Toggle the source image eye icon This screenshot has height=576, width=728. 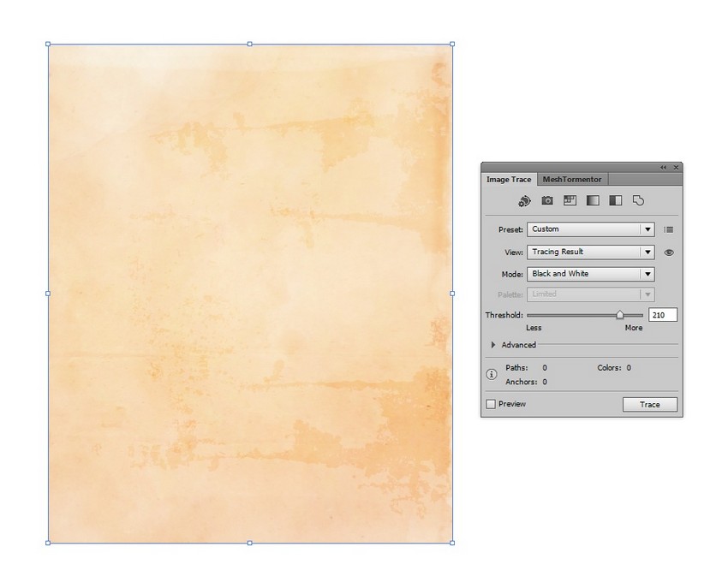[669, 252]
